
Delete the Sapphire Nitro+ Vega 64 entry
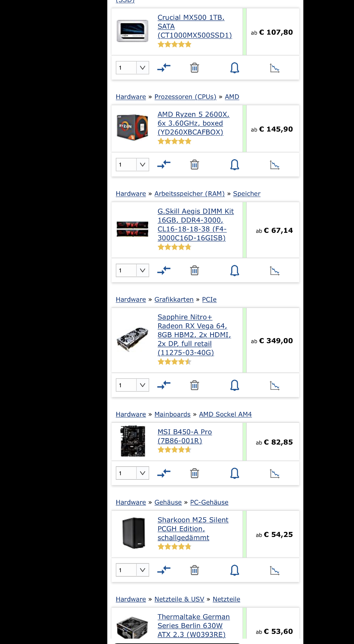(194, 385)
